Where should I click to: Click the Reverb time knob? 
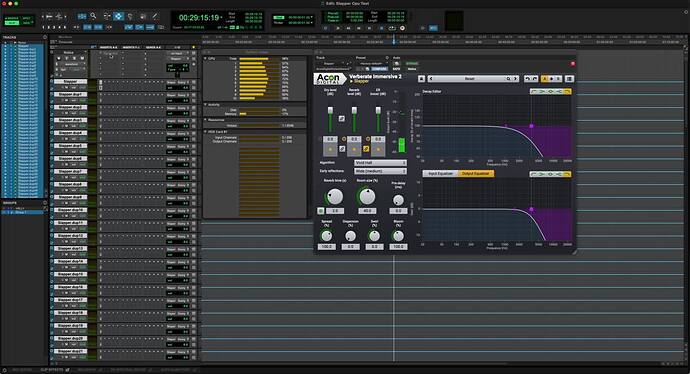335,197
